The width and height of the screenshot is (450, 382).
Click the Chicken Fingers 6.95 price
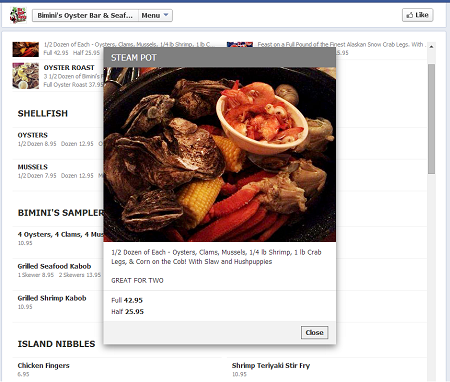(23, 374)
